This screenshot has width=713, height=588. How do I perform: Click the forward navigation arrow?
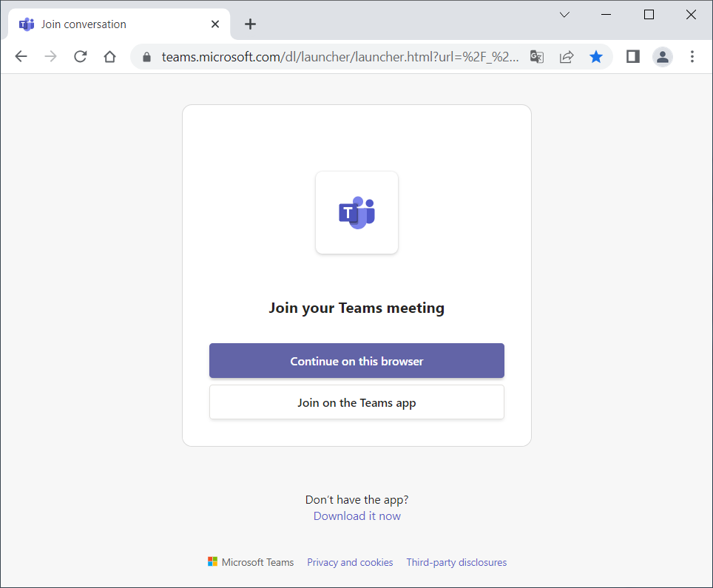coord(51,56)
